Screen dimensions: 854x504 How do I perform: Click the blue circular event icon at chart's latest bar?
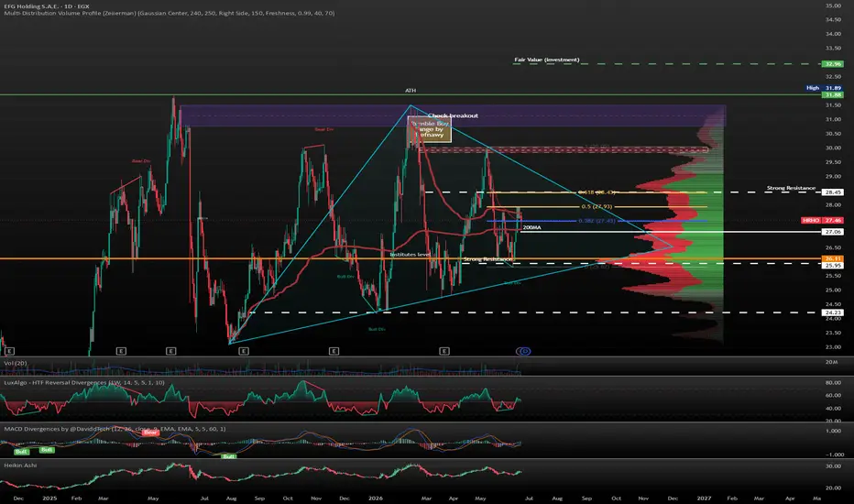524,352
